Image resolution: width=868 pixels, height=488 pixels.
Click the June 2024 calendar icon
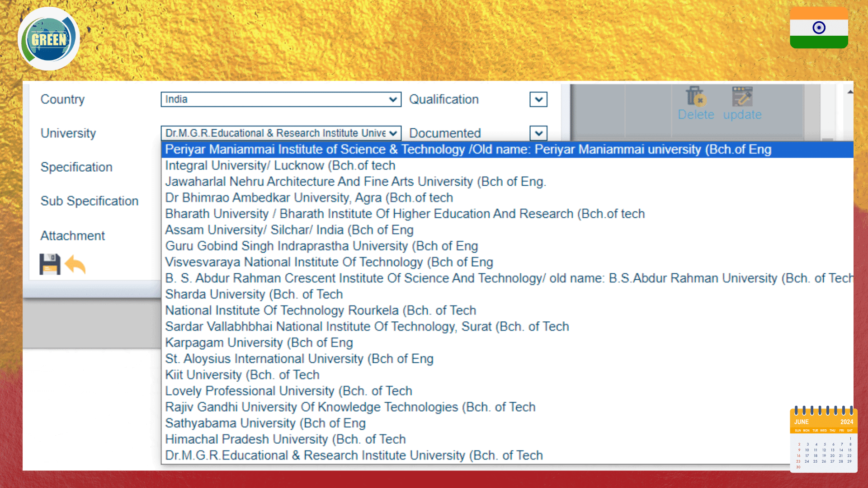823,440
